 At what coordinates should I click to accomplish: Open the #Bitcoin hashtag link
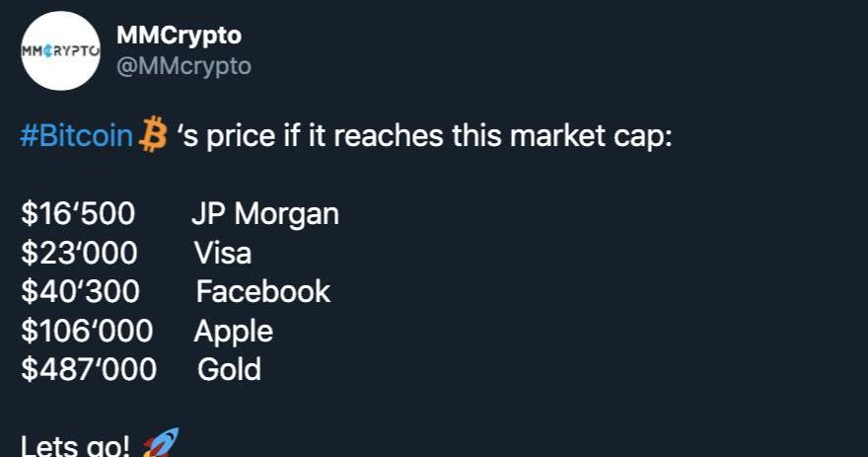click(x=76, y=136)
